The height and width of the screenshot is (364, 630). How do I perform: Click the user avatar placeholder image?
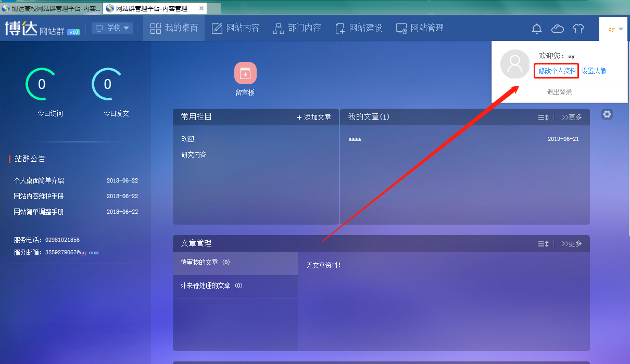coord(515,64)
